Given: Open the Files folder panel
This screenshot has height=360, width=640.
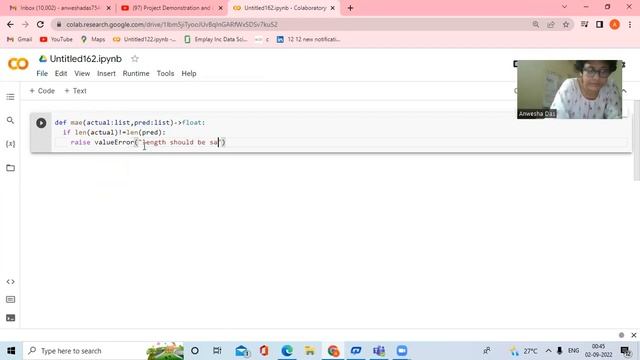Looking at the screenshot, I should pos(11,168).
